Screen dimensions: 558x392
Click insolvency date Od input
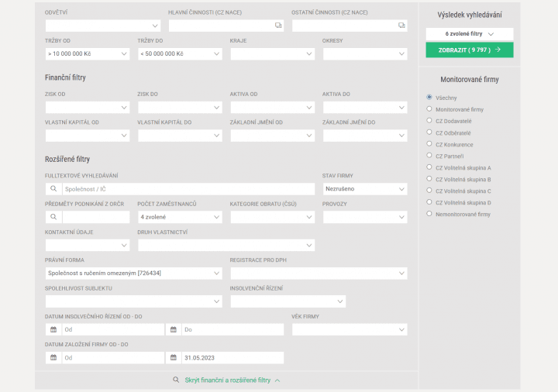(113, 329)
